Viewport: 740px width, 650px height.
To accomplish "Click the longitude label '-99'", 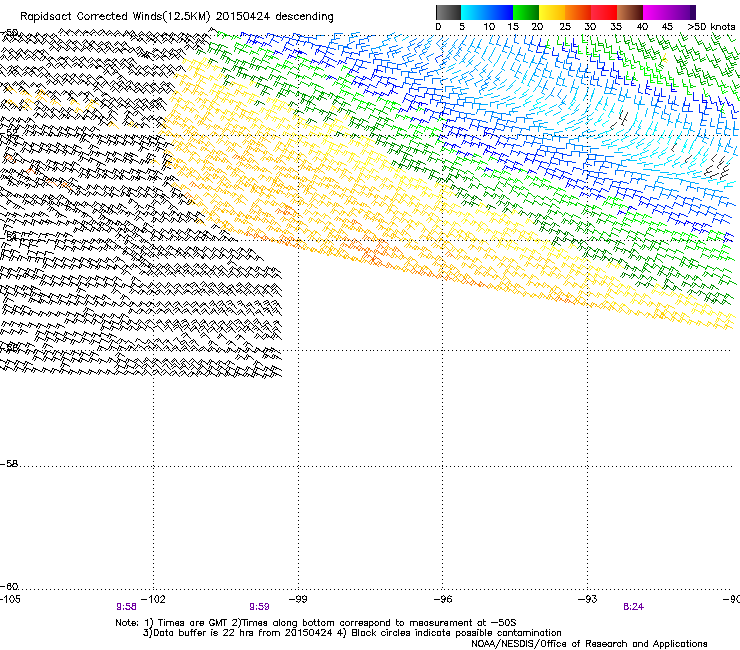I will coord(298,599).
